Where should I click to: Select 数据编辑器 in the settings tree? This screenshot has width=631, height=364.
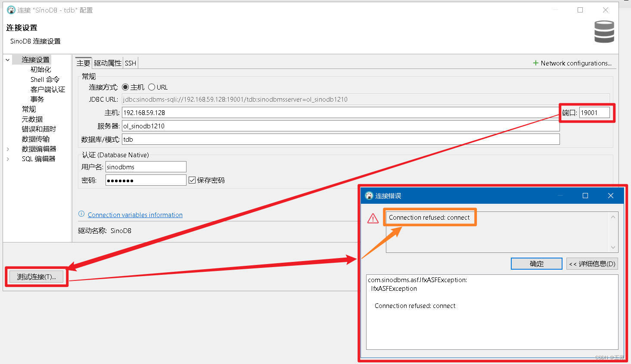(x=39, y=149)
